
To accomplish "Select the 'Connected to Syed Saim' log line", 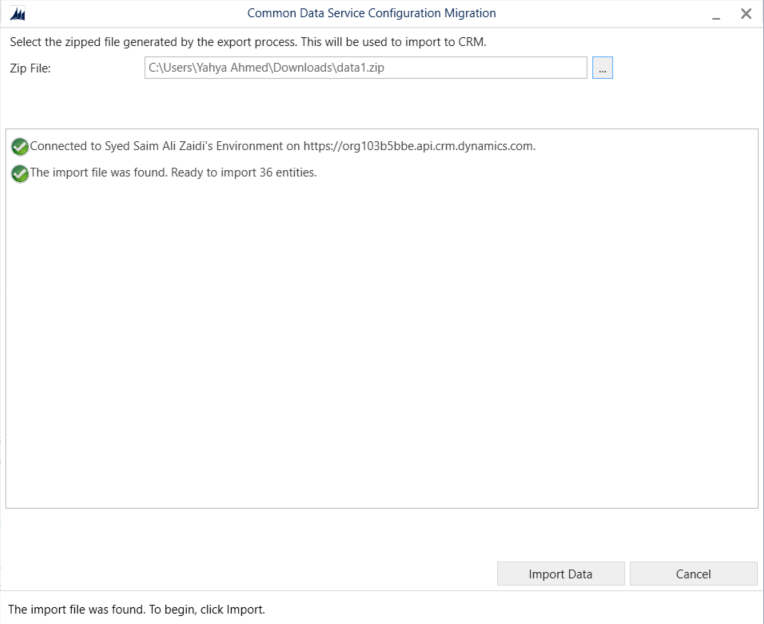I will click(x=283, y=146).
